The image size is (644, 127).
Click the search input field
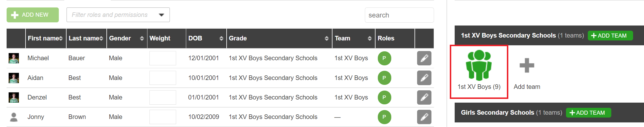399,15
